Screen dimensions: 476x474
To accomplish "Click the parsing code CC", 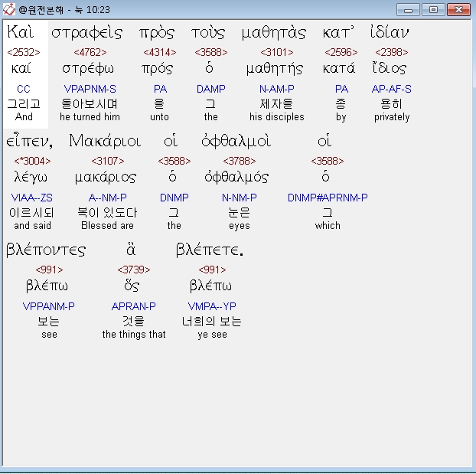I will [x=24, y=89].
